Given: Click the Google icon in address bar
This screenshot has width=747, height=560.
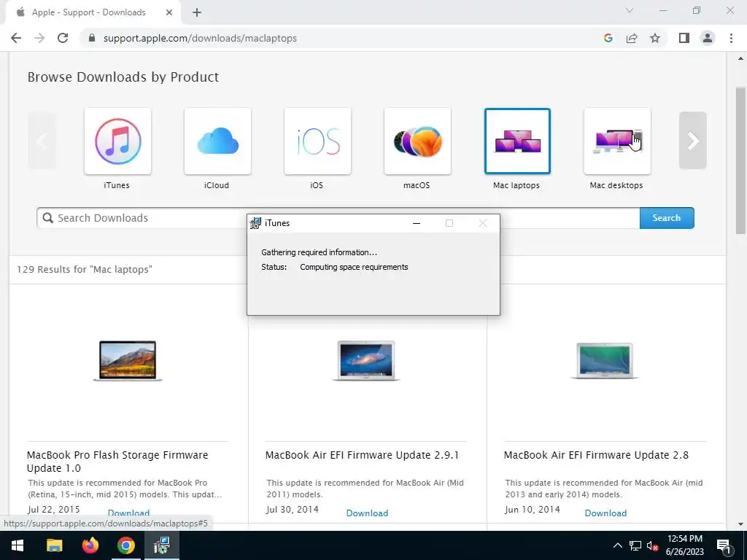Looking at the screenshot, I should click(x=608, y=38).
